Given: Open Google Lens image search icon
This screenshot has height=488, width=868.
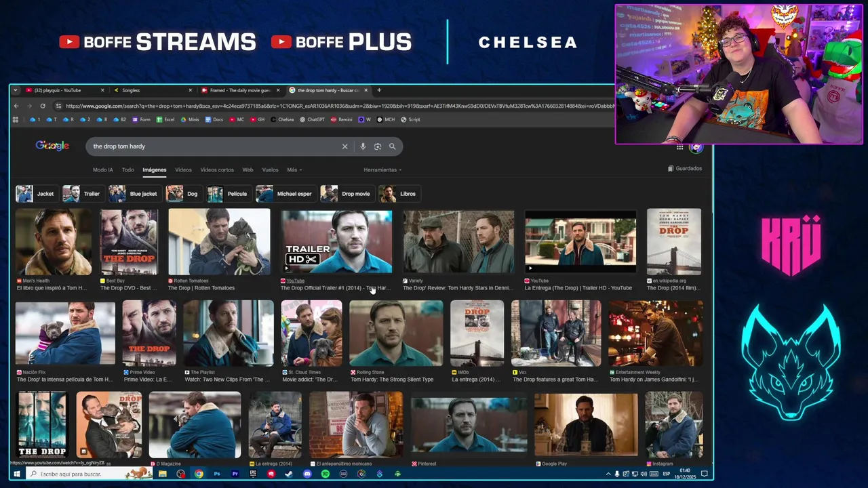Looking at the screenshot, I should pos(378,146).
